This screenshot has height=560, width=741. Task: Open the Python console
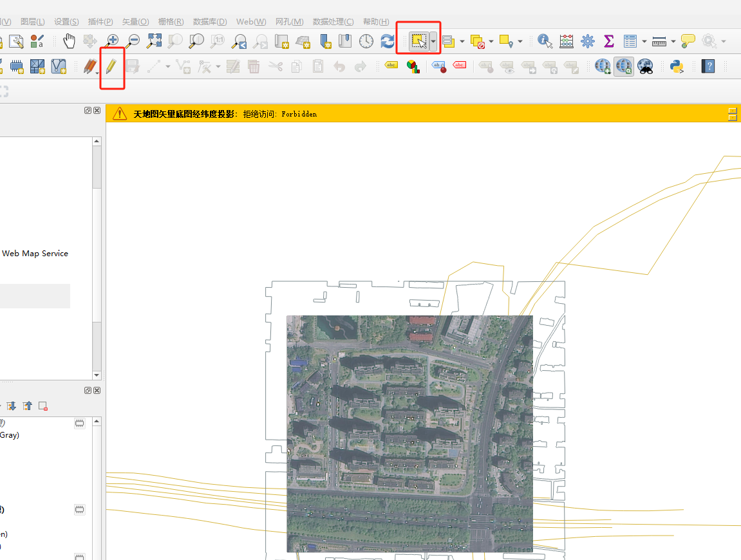coord(677,66)
